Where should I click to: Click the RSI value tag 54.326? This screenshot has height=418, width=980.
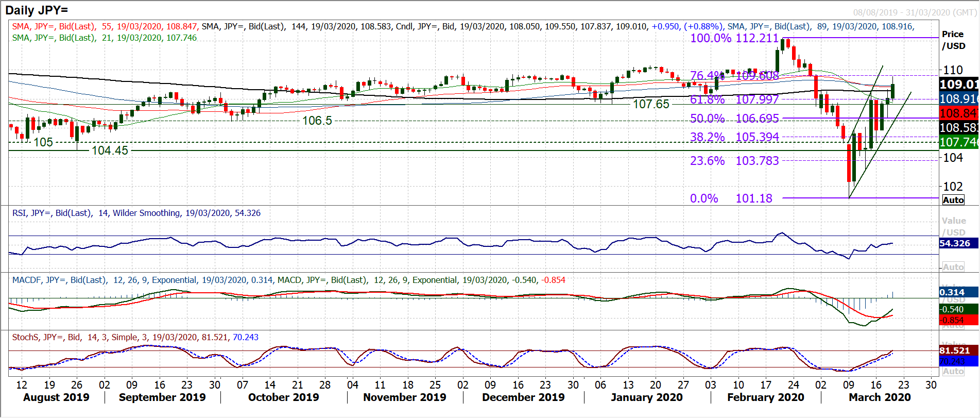click(958, 243)
